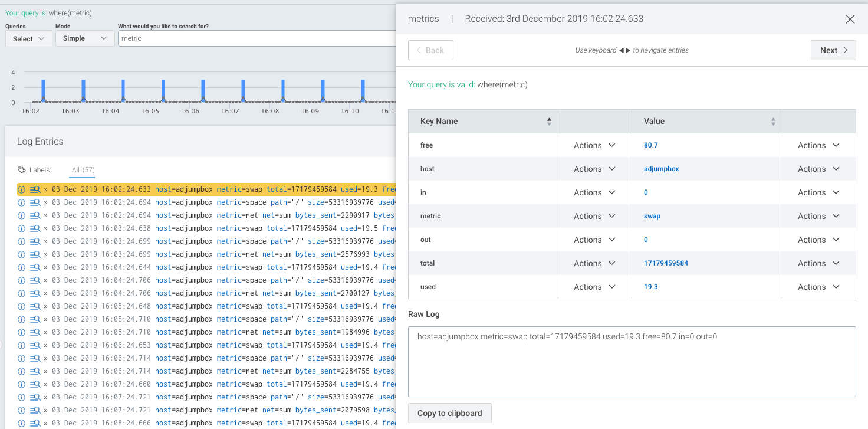Click the 17179459584 value link
The image size is (868, 429).
pos(666,263)
